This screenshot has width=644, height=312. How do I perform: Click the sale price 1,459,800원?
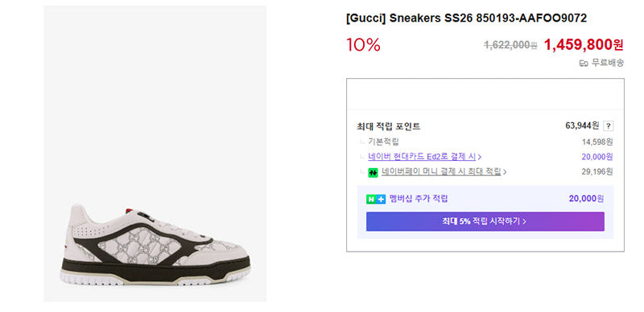[584, 45]
